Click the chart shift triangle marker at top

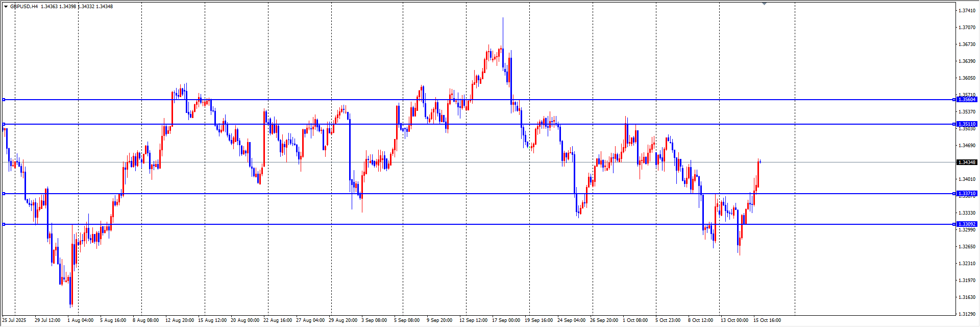(x=764, y=4)
